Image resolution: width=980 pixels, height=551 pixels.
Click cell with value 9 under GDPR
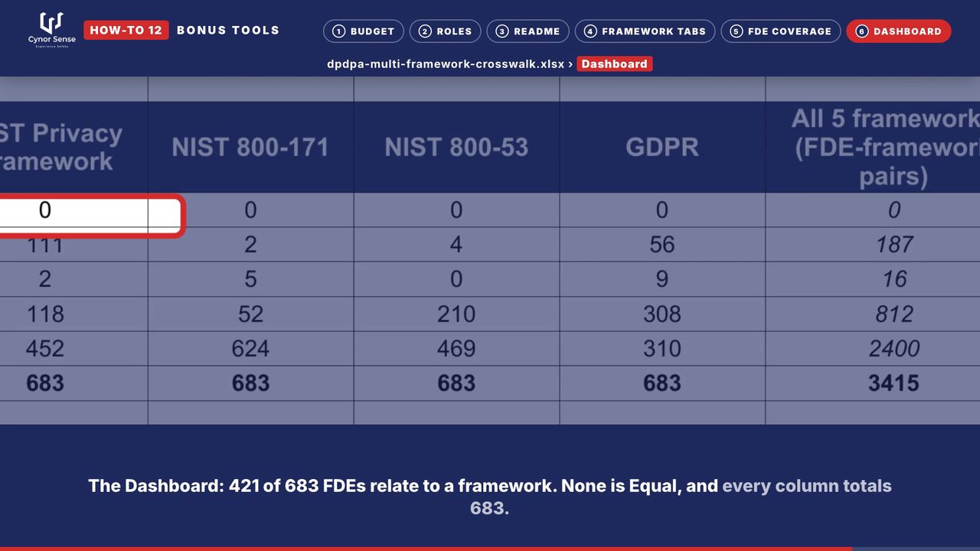pyautogui.click(x=662, y=279)
